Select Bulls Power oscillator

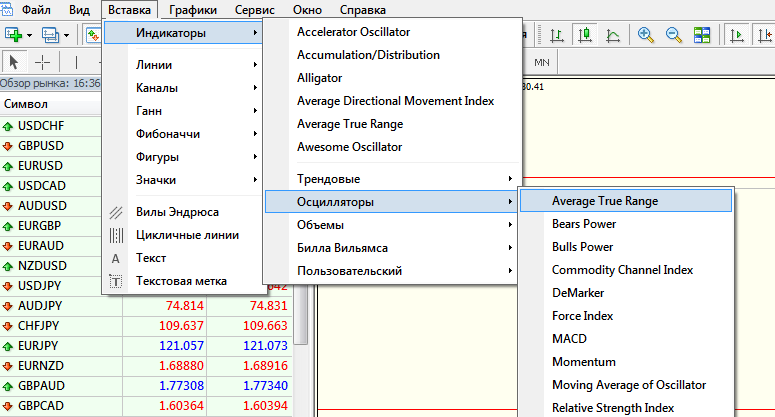click(x=582, y=247)
